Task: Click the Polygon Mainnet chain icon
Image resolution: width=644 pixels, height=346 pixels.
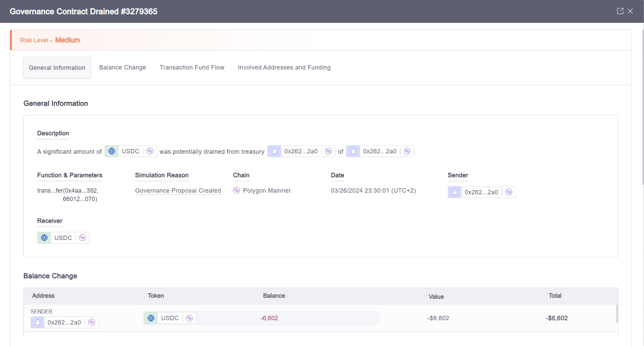Action: tap(236, 191)
